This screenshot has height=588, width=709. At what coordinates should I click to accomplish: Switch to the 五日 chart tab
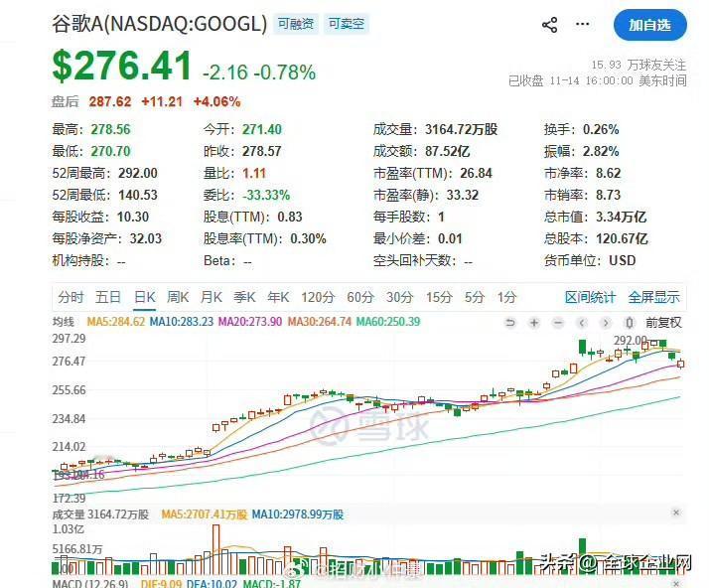(x=108, y=297)
